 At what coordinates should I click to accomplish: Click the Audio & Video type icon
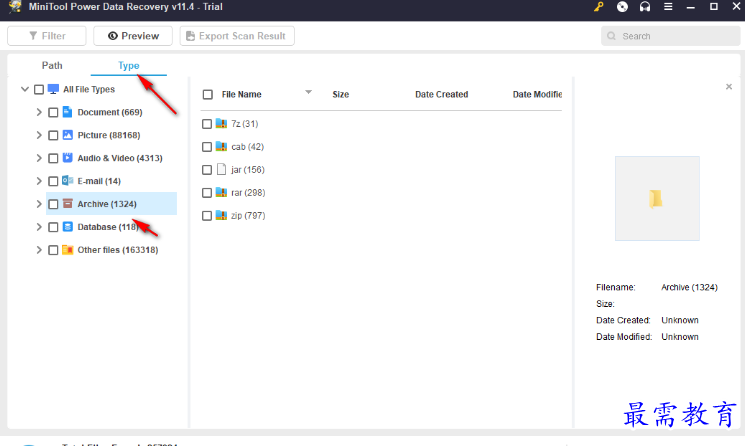[67, 158]
